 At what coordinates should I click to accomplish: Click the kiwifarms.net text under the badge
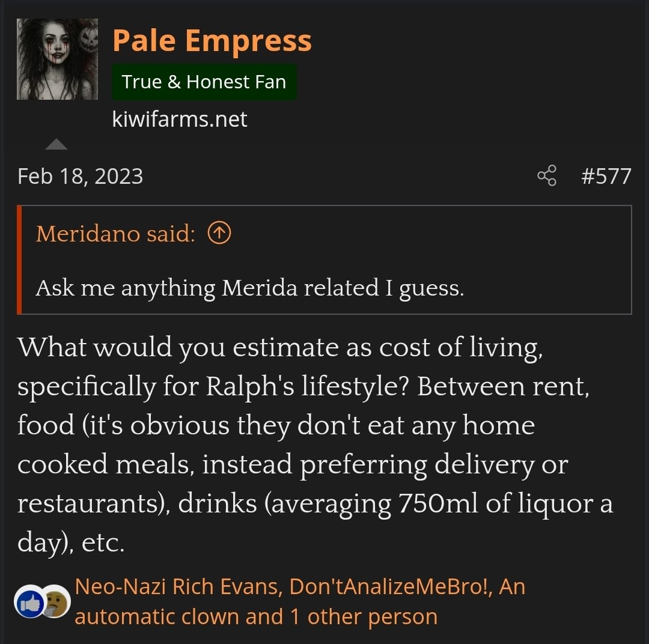(180, 119)
